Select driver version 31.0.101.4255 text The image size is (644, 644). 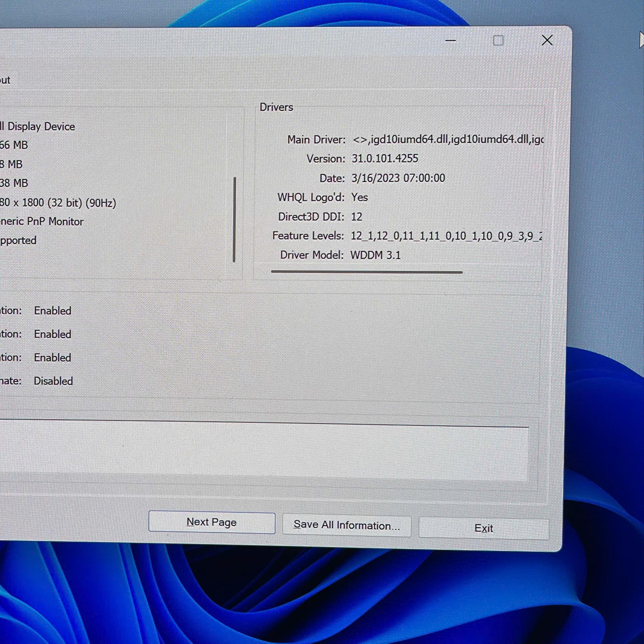(385, 158)
